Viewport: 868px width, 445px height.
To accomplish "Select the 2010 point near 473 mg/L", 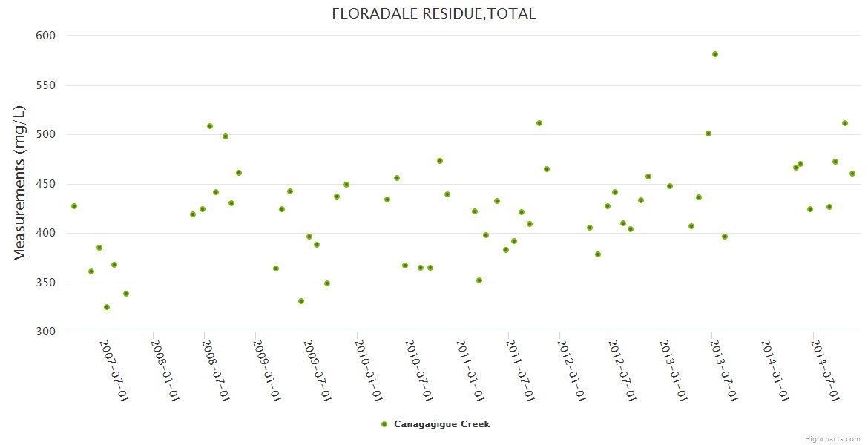I will pyautogui.click(x=440, y=161).
